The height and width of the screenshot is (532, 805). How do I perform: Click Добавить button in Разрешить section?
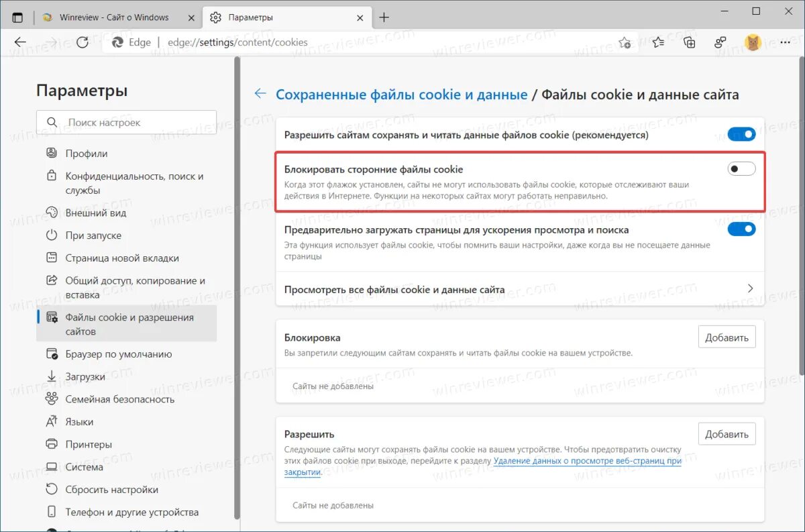(727, 434)
